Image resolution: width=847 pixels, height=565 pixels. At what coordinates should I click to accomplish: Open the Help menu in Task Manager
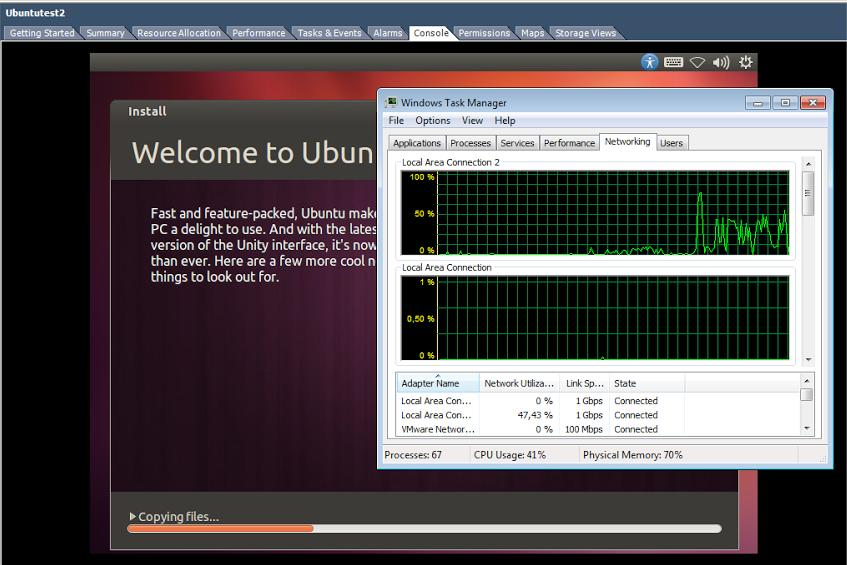pyautogui.click(x=505, y=120)
